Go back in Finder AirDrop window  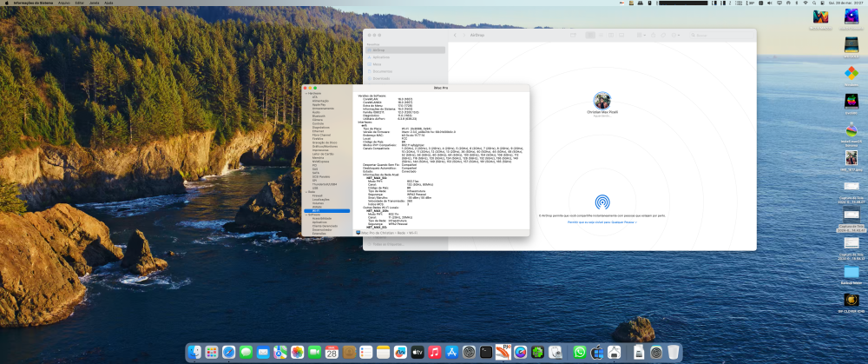[x=455, y=35]
